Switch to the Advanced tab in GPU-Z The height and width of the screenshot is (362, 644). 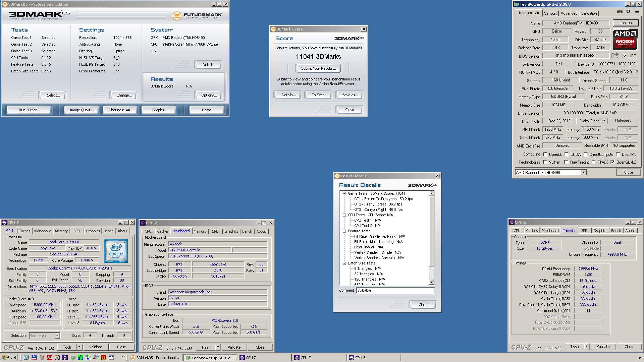(569, 13)
